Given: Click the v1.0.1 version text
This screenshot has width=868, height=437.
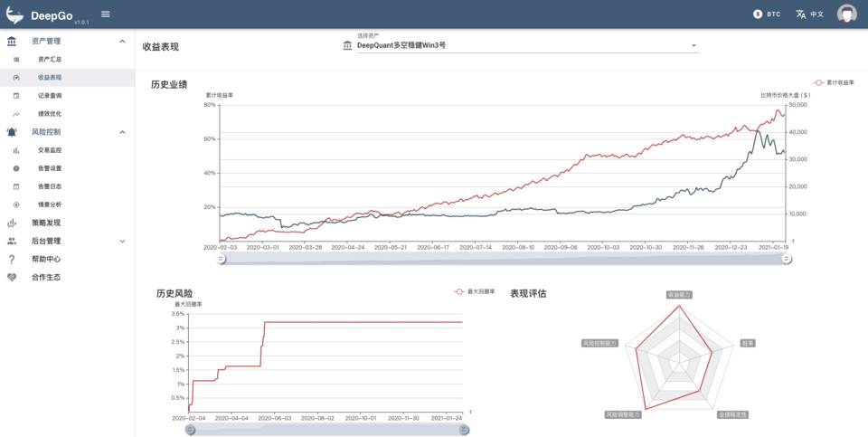Looking at the screenshot, I should (x=81, y=22).
